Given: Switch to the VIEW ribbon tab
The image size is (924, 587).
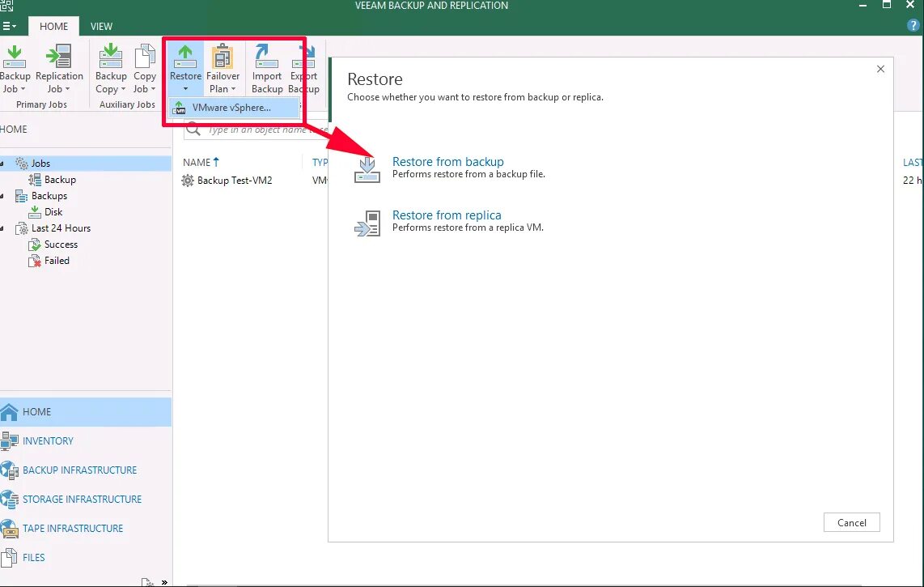Looking at the screenshot, I should 101,27.
